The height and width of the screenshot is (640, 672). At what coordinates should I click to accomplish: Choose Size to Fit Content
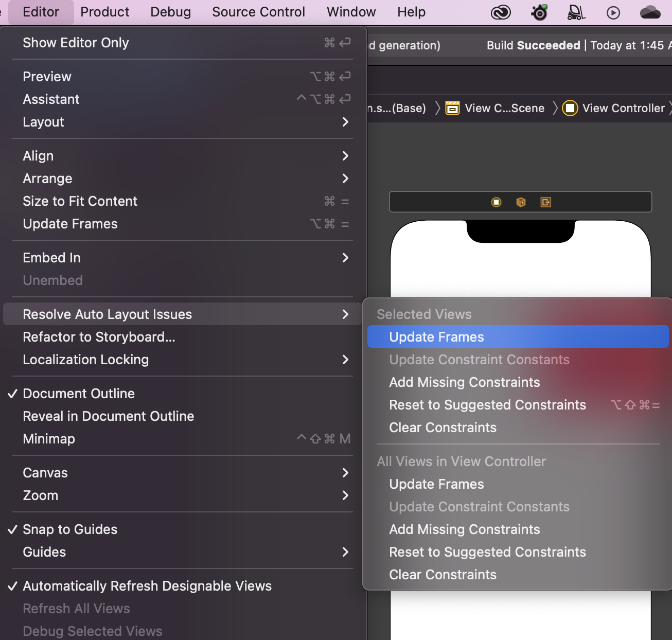coord(183,201)
